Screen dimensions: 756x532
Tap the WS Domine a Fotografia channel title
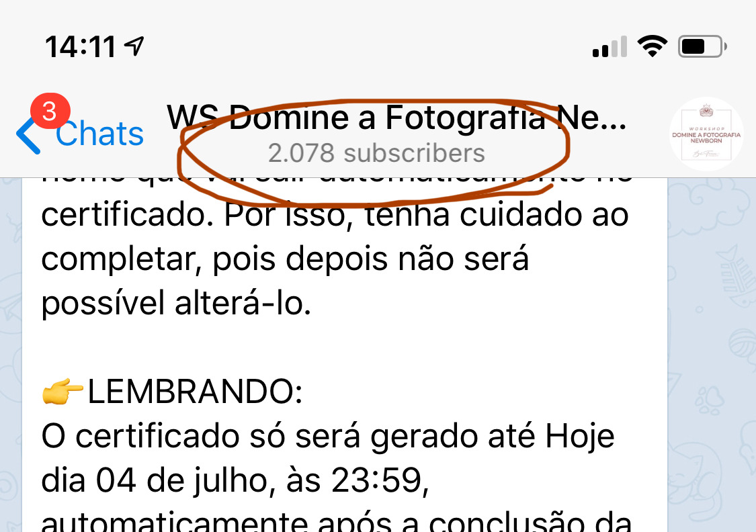pos(396,118)
